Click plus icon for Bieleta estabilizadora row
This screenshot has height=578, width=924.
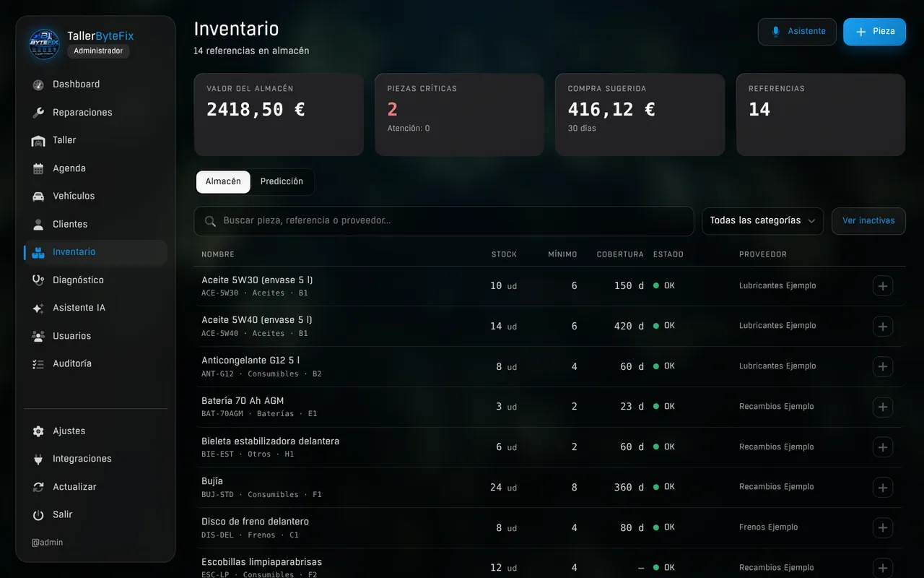[x=882, y=447]
